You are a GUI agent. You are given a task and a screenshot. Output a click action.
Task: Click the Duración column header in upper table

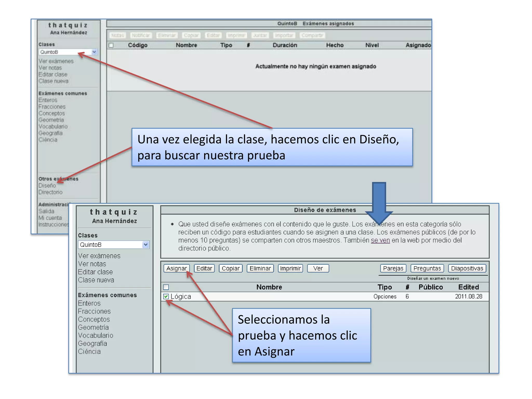click(x=285, y=45)
